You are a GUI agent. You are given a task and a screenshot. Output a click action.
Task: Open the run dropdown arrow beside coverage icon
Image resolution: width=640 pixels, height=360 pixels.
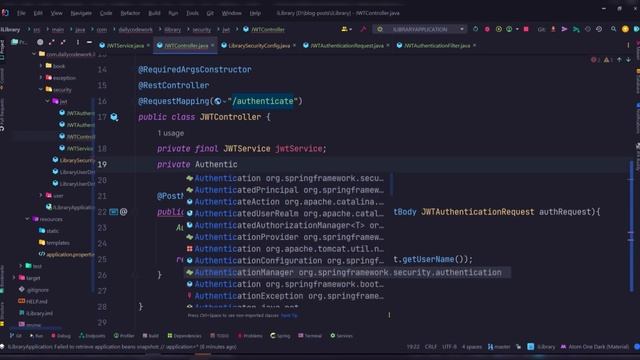[x=517, y=29]
